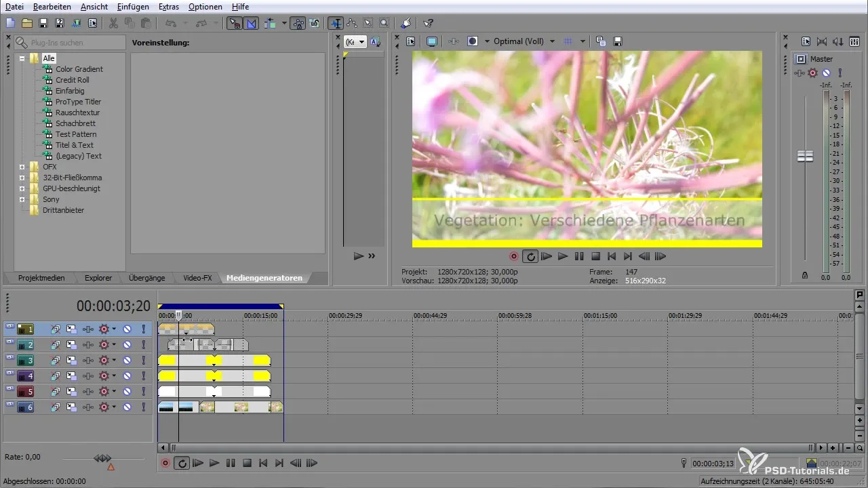
Task: Select Credit Roll generator
Action: click(x=73, y=80)
